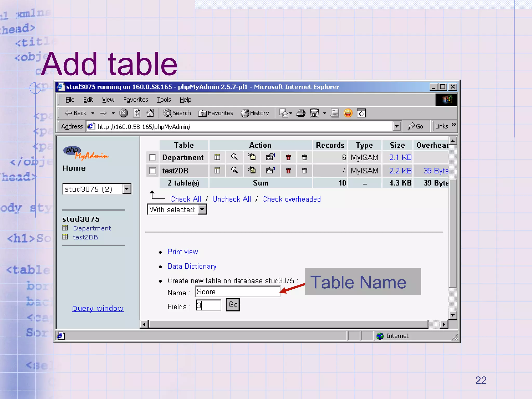
Task: Click Properties icon for test2DB row
Action: [270, 170]
